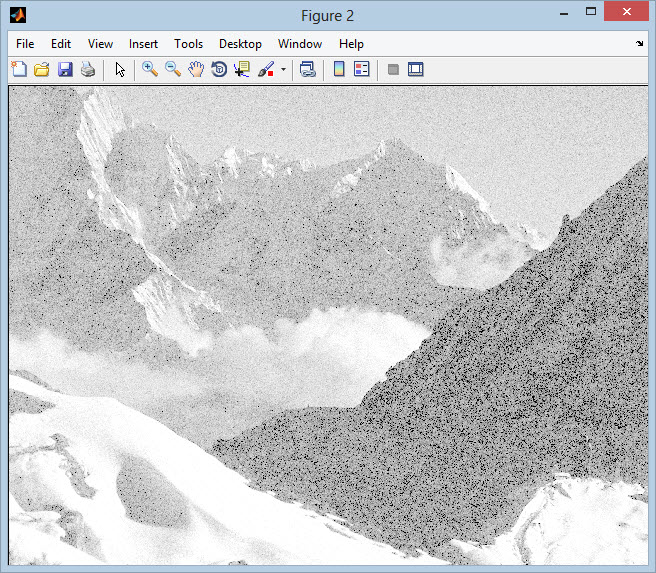The width and height of the screenshot is (656, 573).
Task: Open the Tools menu
Action: 189,44
